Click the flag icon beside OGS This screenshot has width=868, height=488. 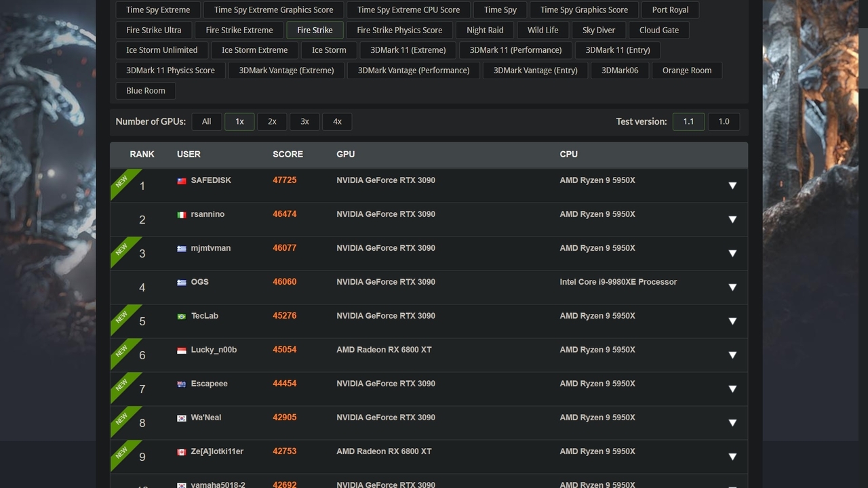182,283
